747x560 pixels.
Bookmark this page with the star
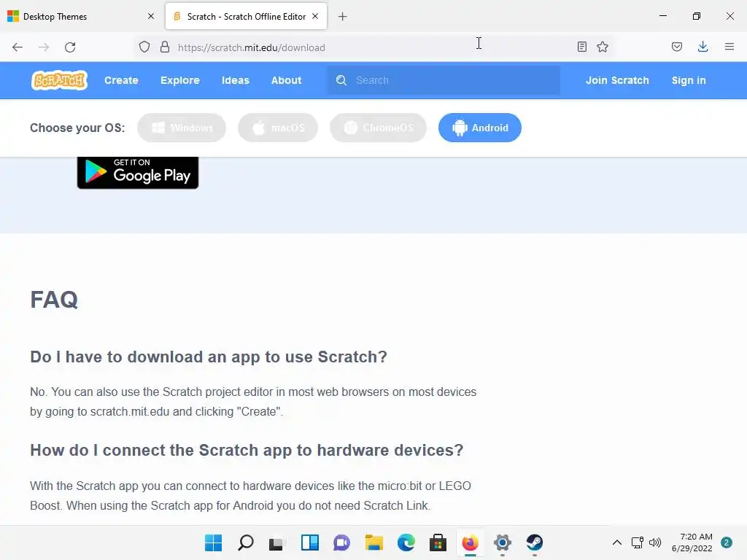click(x=603, y=47)
